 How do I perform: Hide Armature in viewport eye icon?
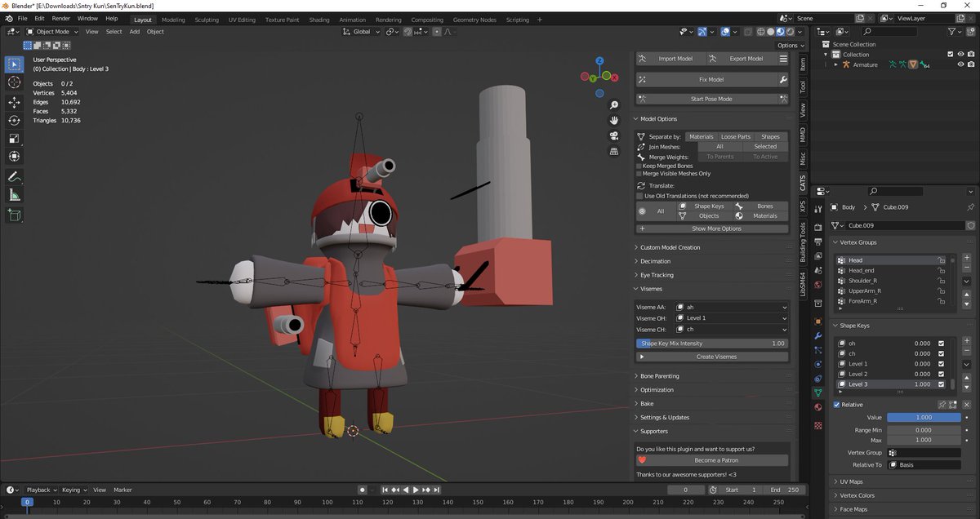tap(960, 64)
